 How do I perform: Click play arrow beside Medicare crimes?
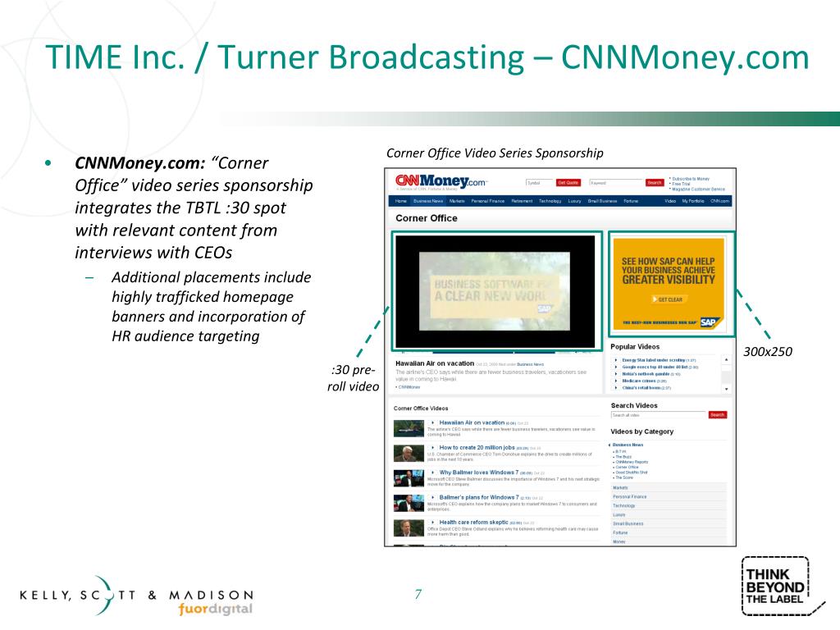[x=616, y=381]
